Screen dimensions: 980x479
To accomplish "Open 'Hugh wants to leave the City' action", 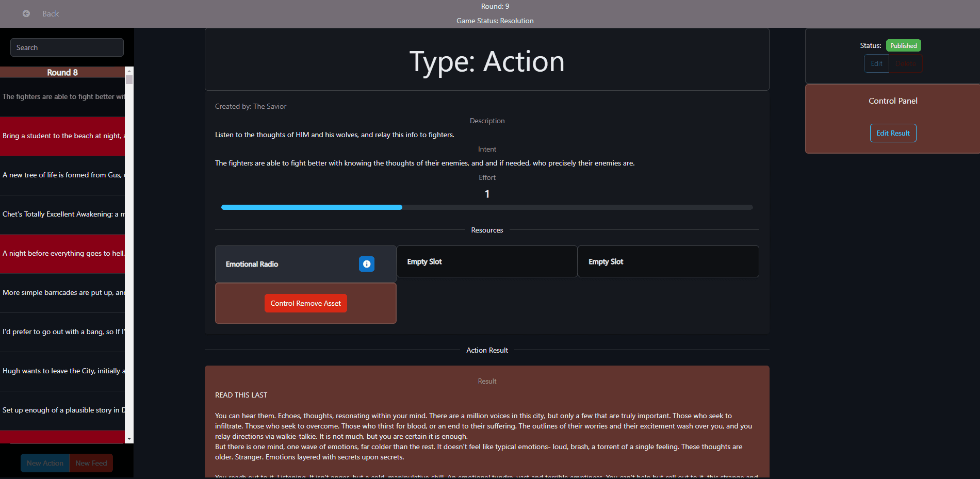I will point(62,371).
